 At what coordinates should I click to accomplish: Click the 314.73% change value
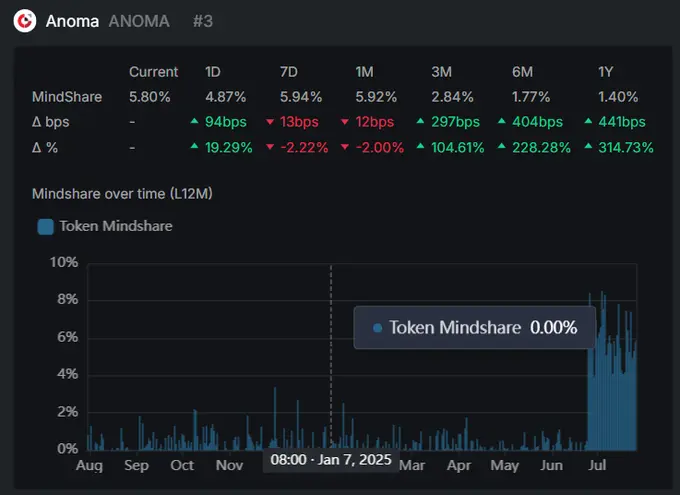click(626, 148)
